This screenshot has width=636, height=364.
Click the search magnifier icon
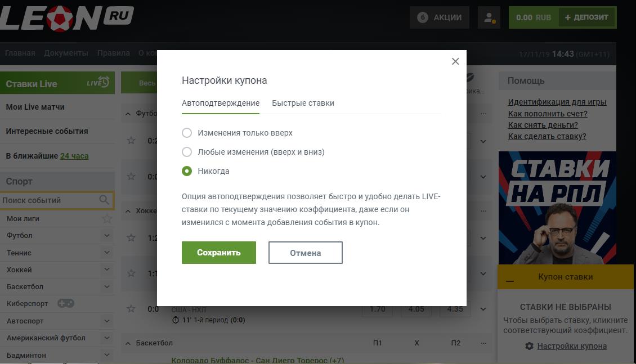coord(104,200)
